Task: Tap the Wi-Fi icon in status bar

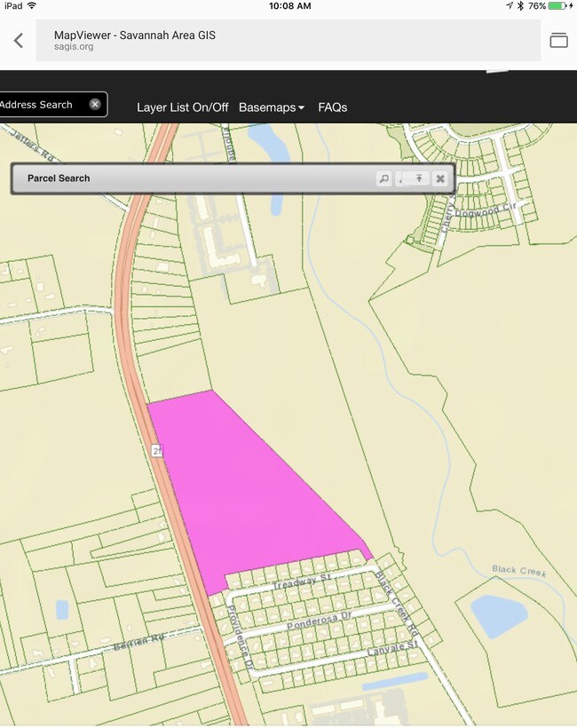Action: [x=33, y=6]
